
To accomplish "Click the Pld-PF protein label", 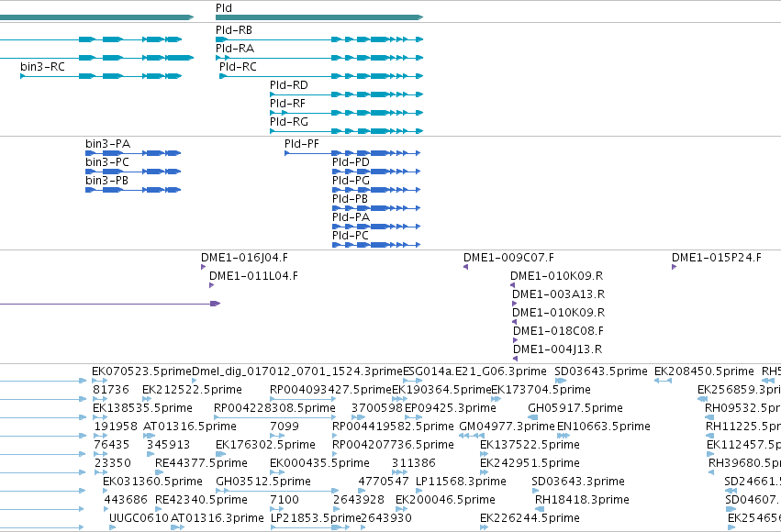I will coord(301,144).
